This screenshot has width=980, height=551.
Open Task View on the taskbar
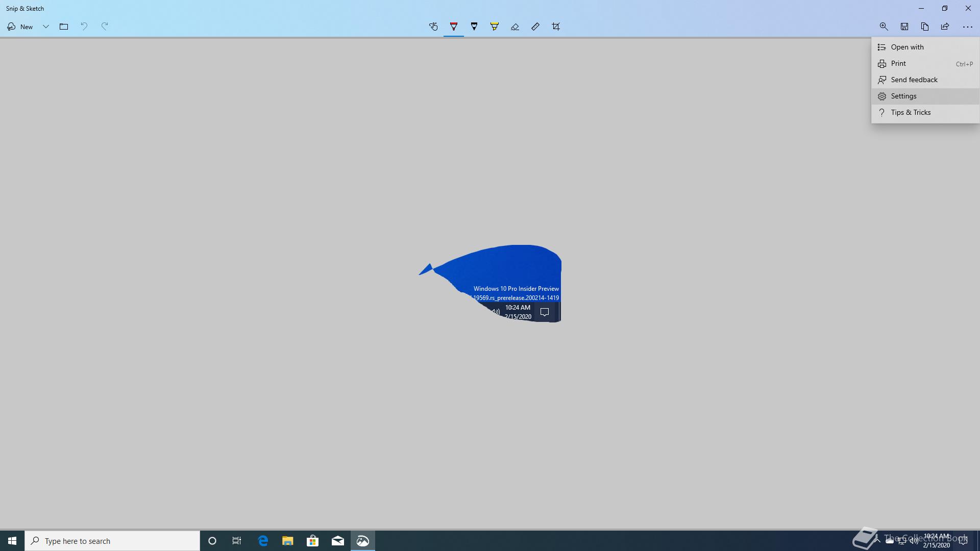click(x=237, y=541)
